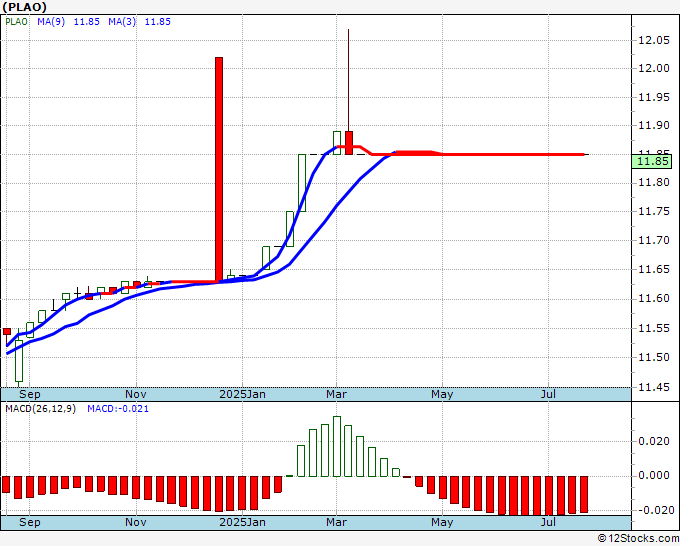The width and height of the screenshot is (680, 546).
Task: Click the 0.000 MACD axis label
Action: [654, 475]
